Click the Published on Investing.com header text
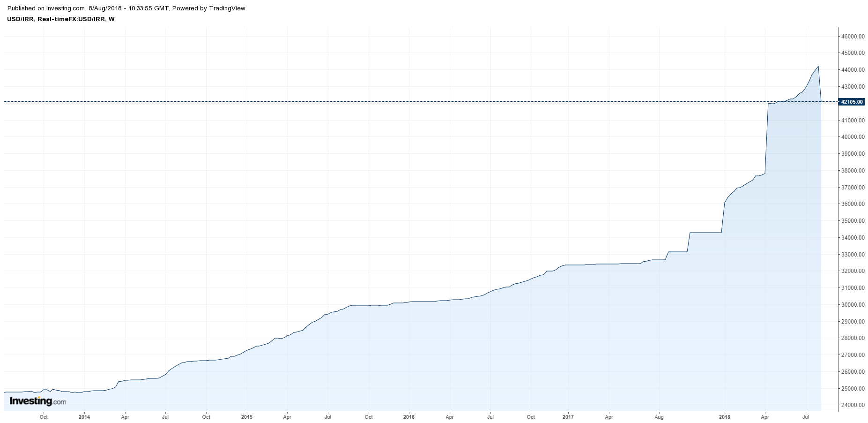This screenshot has width=868, height=423. click(127, 8)
